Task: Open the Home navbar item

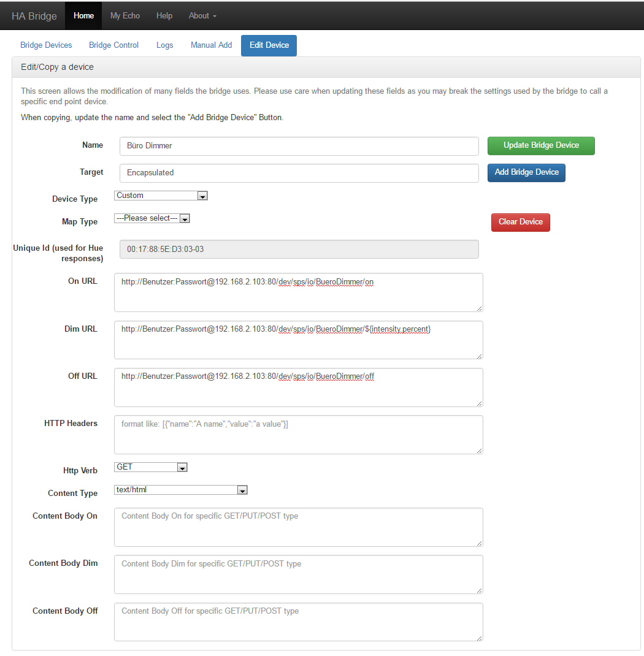Action: [83, 15]
